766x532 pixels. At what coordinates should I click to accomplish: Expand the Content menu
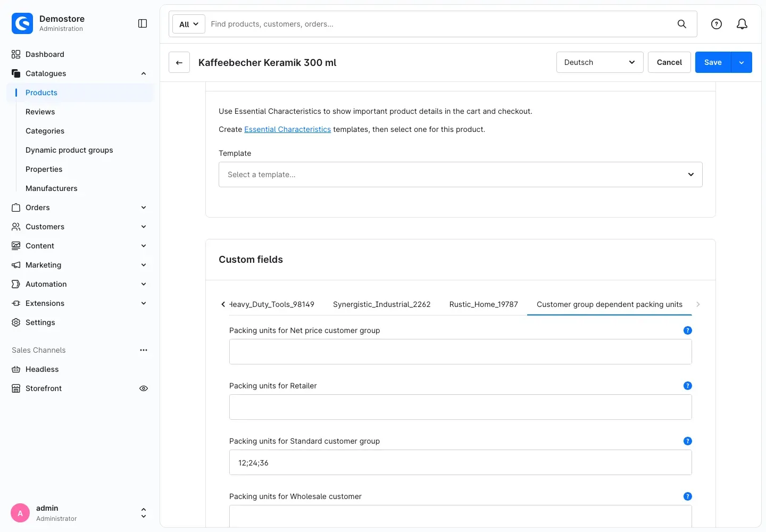tap(144, 246)
